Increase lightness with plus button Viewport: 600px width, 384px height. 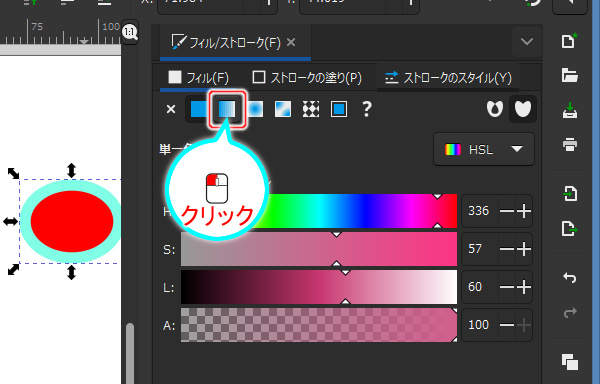pos(523,287)
